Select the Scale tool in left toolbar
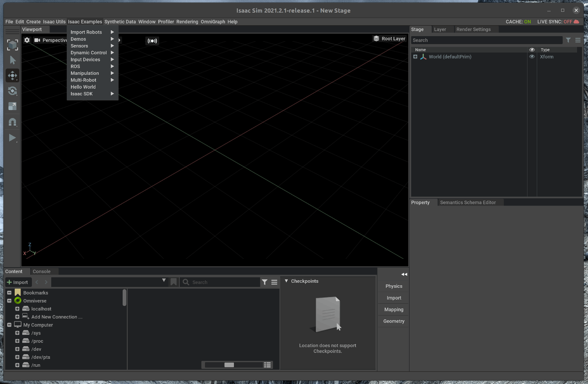 click(13, 106)
